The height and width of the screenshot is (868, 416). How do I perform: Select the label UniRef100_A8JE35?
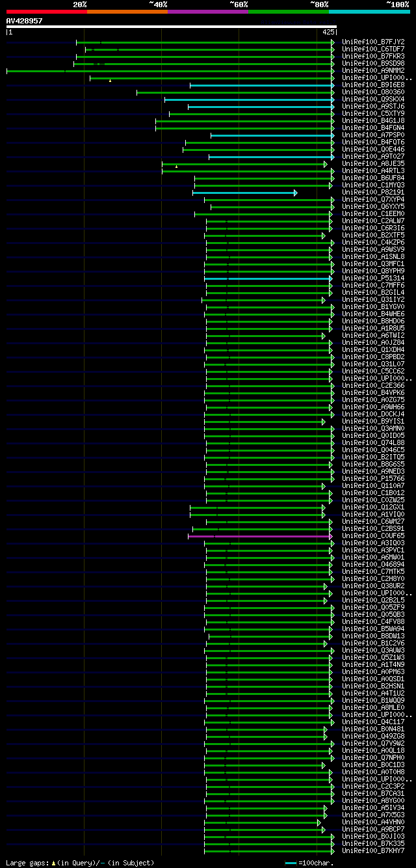pos(373,164)
